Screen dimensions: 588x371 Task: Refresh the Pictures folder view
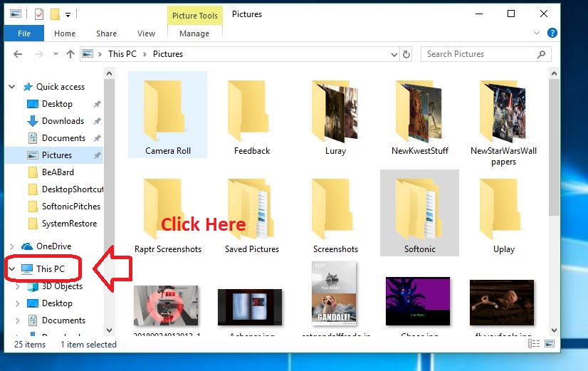406,54
